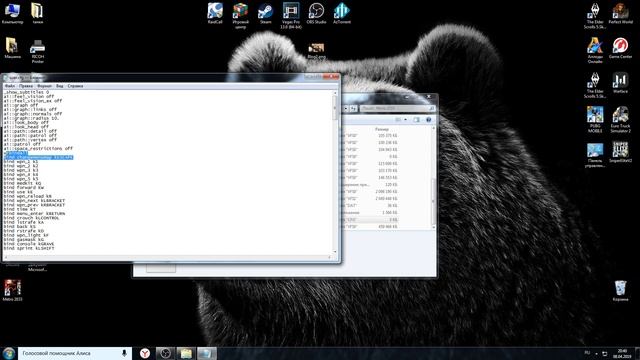Image resolution: width=640 pixels, height=360 pixels.
Task: Switch to OBS Studio taskbar button
Action: 165,353
